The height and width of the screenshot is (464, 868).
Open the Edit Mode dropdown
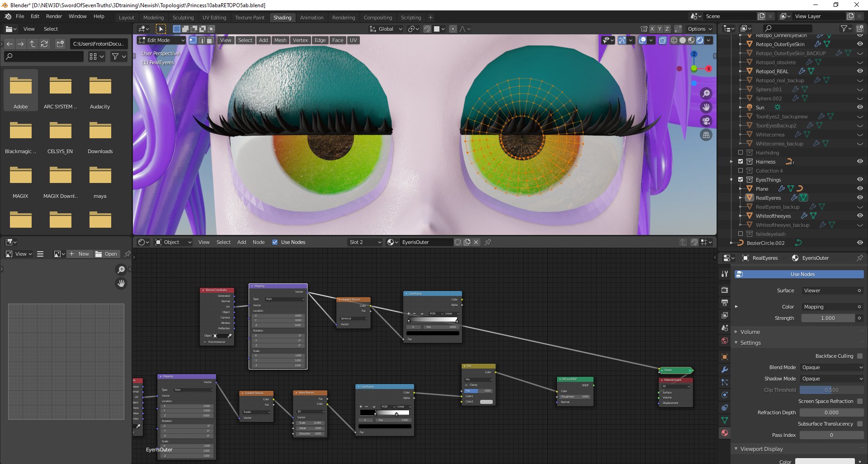(161, 40)
